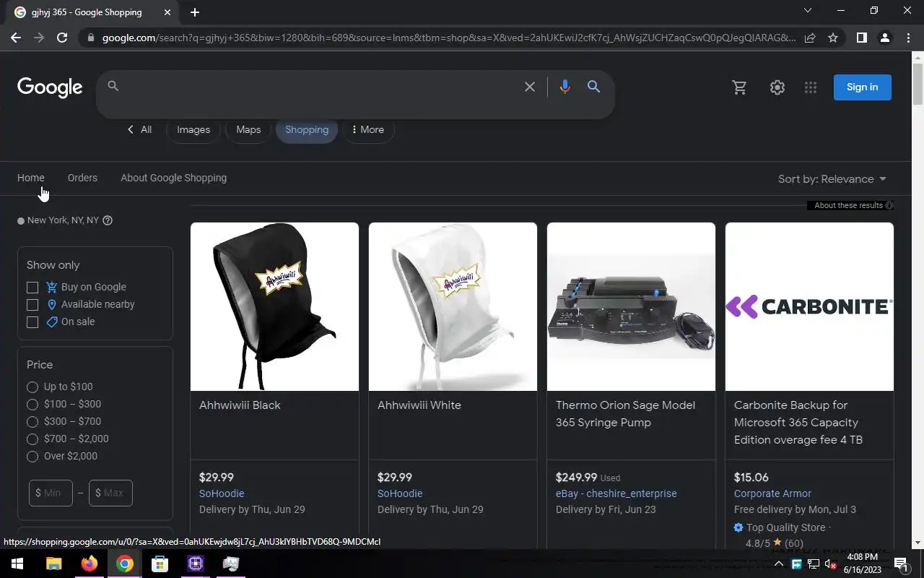Open Orders in Shopping navigation

pyautogui.click(x=82, y=178)
